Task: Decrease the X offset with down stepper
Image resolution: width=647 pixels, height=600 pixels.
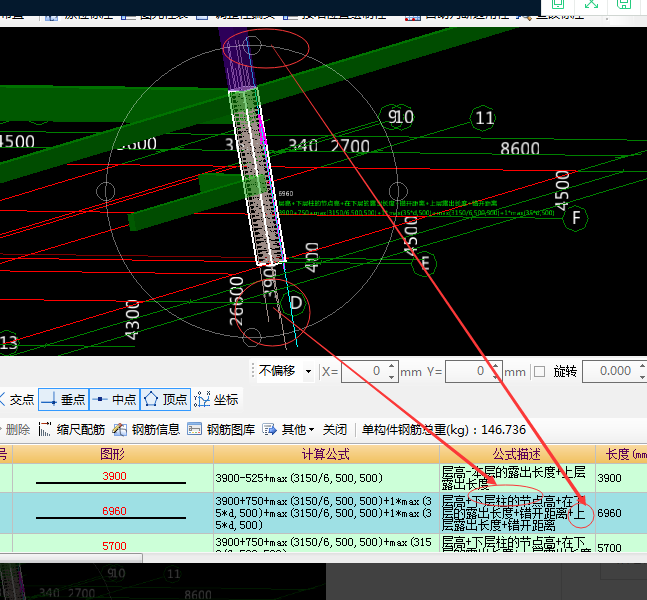Action: click(x=392, y=377)
